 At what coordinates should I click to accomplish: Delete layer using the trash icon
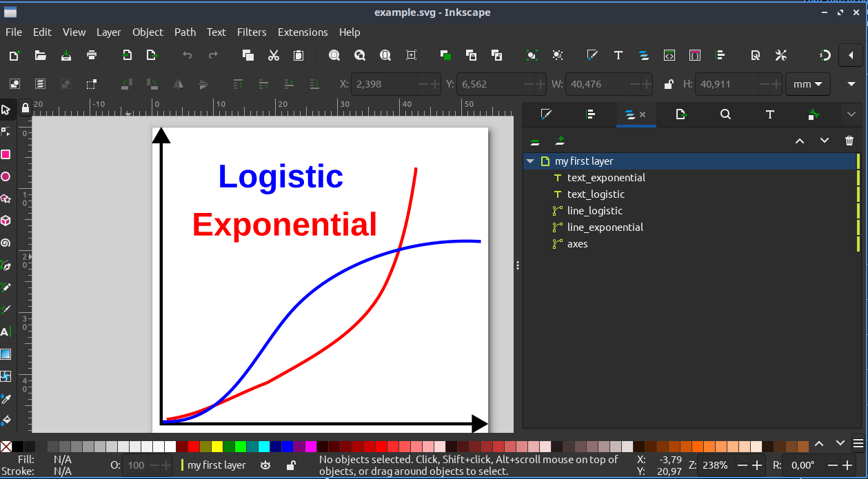[x=849, y=141]
